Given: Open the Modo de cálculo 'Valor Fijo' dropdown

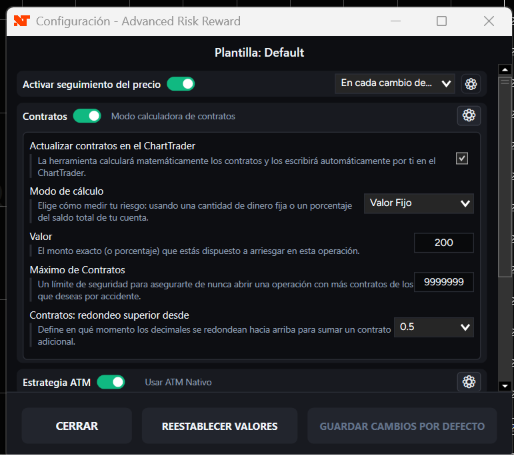Looking at the screenshot, I should (419, 203).
